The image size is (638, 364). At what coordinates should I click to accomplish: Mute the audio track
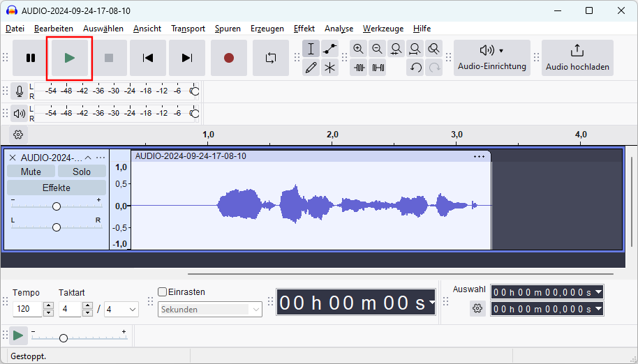[x=31, y=172]
